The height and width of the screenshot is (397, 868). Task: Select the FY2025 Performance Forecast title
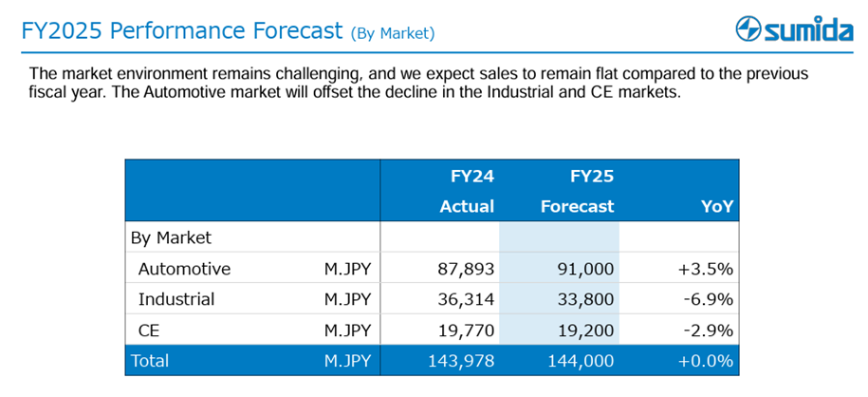click(x=181, y=31)
